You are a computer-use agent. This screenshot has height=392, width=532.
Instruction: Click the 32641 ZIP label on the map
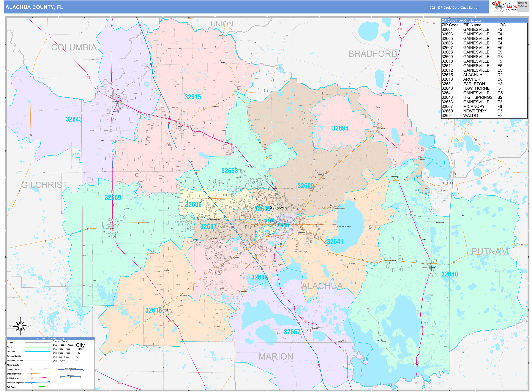335,242
